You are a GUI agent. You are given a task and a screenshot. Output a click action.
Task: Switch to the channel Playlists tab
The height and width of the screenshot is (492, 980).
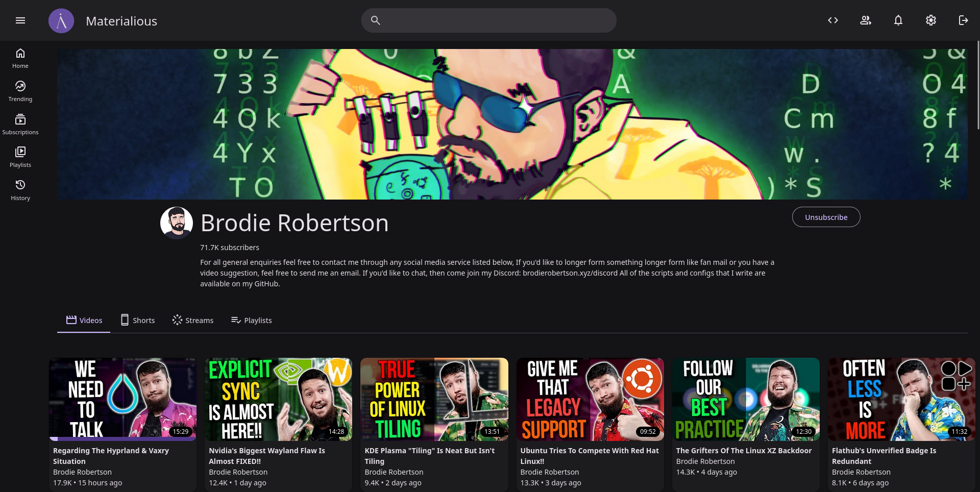[x=251, y=320]
